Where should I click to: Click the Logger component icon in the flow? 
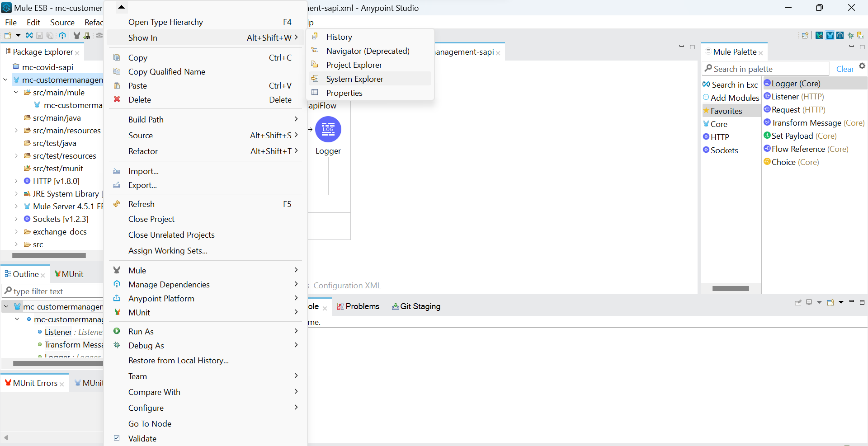[328, 130]
